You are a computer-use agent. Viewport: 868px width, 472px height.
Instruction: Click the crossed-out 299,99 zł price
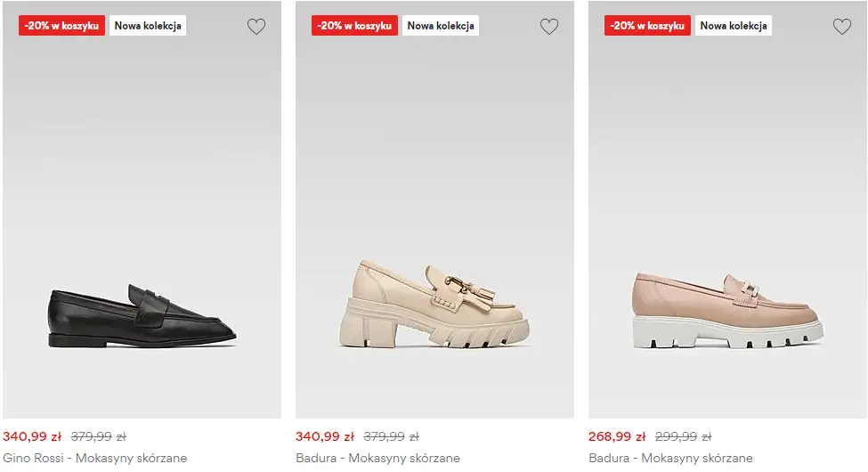point(683,437)
